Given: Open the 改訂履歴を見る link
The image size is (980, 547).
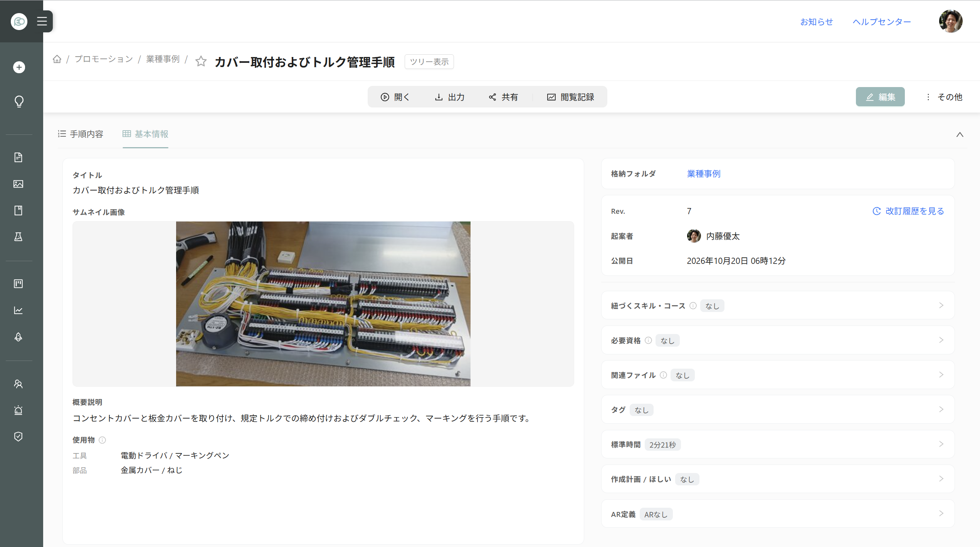Looking at the screenshot, I should [908, 211].
